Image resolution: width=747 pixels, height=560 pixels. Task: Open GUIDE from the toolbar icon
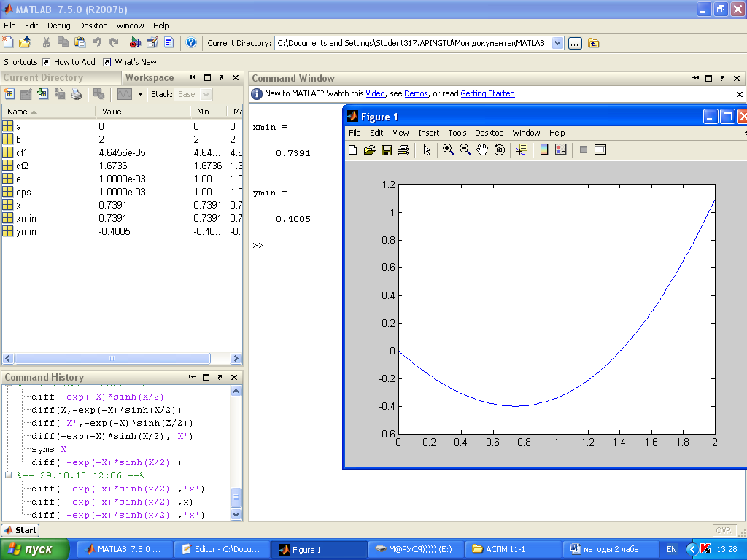[x=152, y=43]
